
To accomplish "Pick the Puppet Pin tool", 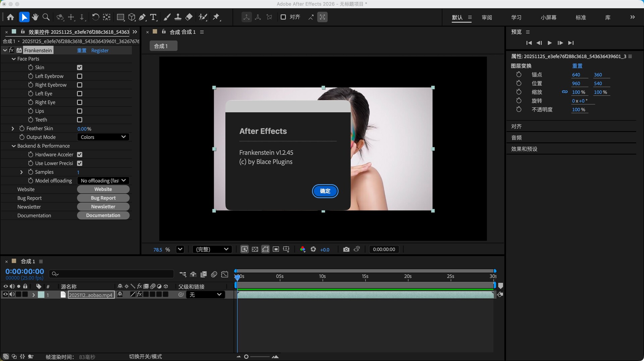I will [216, 17].
